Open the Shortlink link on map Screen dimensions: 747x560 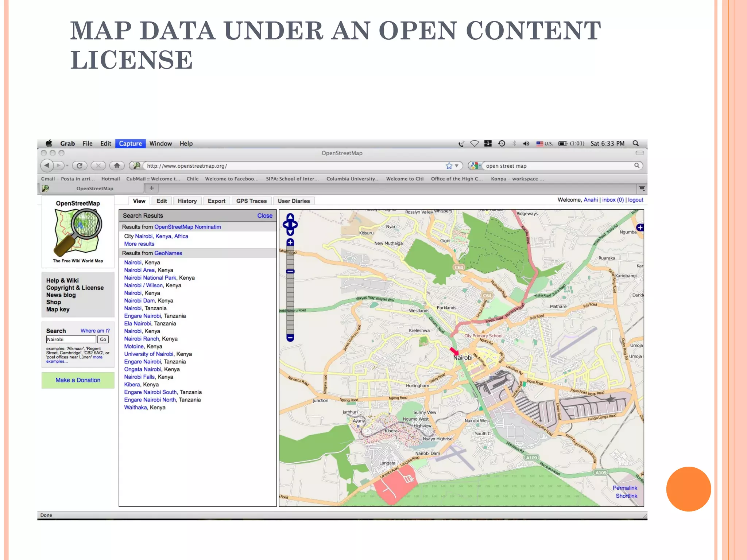click(x=626, y=496)
